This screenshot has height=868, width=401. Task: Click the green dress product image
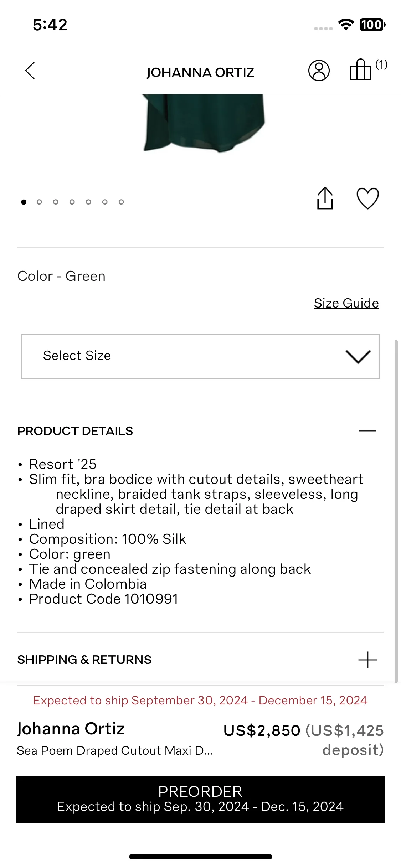[204, 123]
